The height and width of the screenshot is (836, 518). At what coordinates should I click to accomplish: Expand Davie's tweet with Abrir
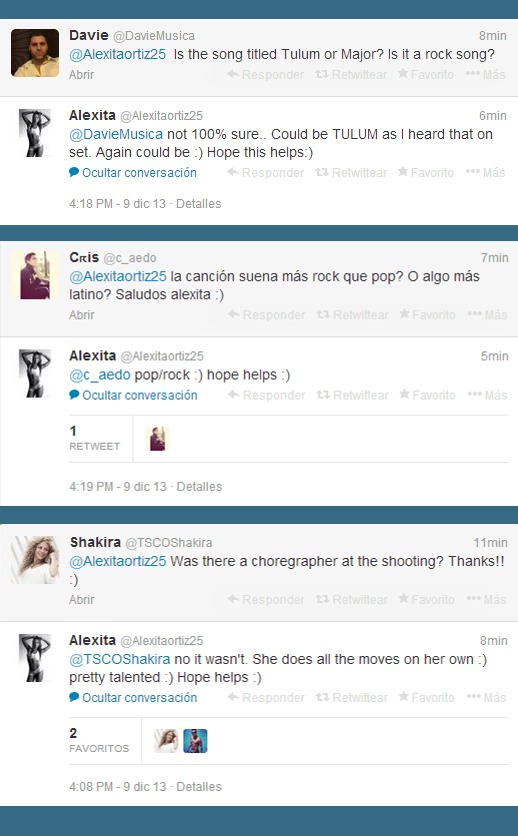tap(82, 75)
